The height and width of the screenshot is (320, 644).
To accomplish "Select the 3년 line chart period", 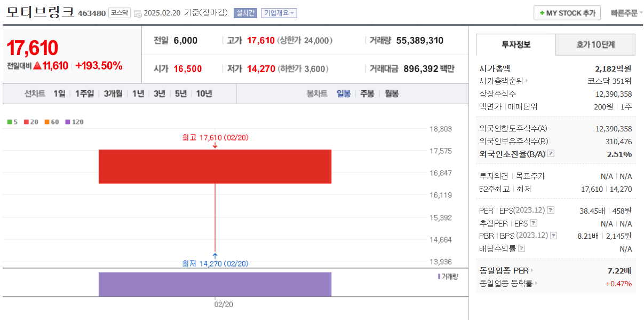I will click(x=159, y=93).
